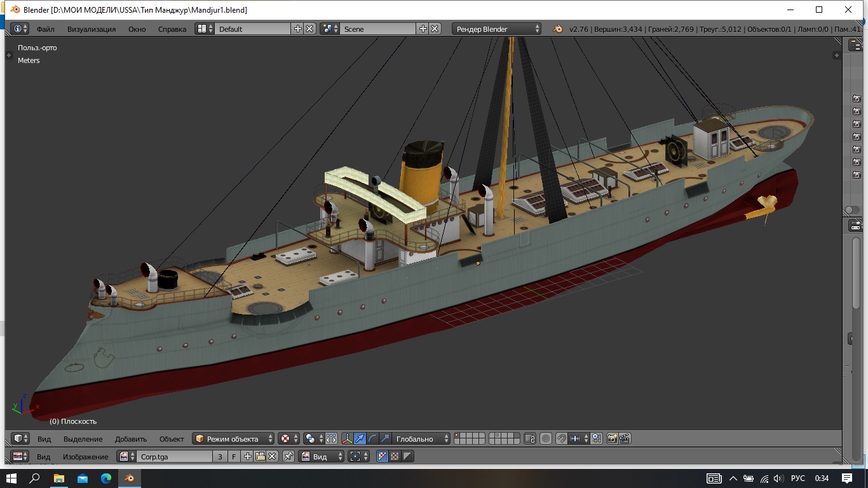The width and height of the screenshot is (868, 488).
Task: Toggle proportional editing circle button
Action: [545, 438]
